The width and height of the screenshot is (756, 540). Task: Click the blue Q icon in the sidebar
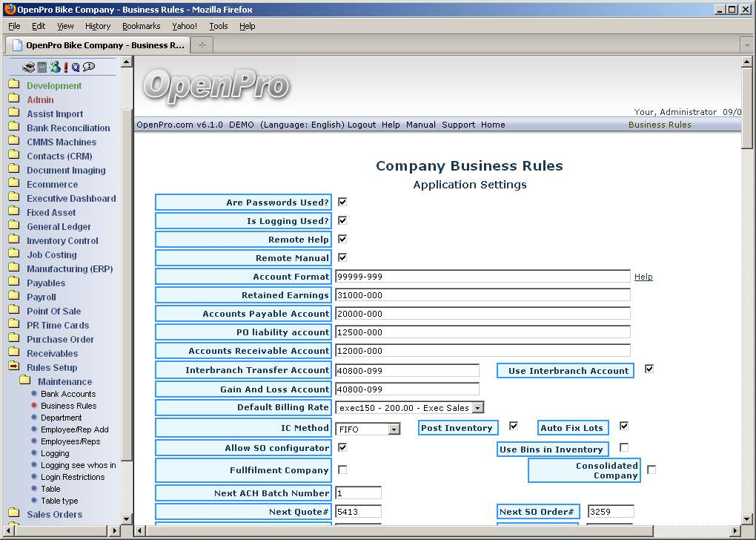pos(76,67)
